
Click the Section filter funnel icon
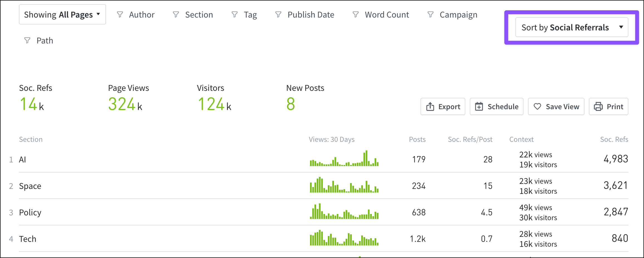(176, 14)
